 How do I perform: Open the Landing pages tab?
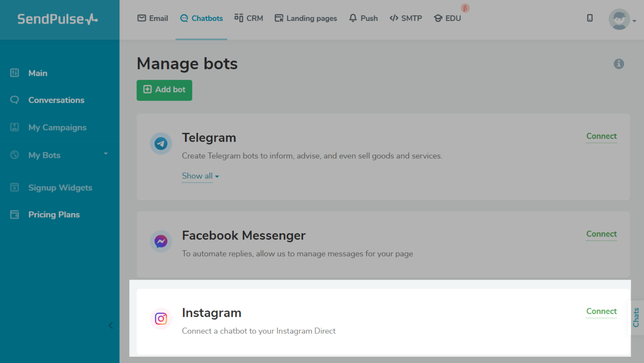(x=306, y=18)
